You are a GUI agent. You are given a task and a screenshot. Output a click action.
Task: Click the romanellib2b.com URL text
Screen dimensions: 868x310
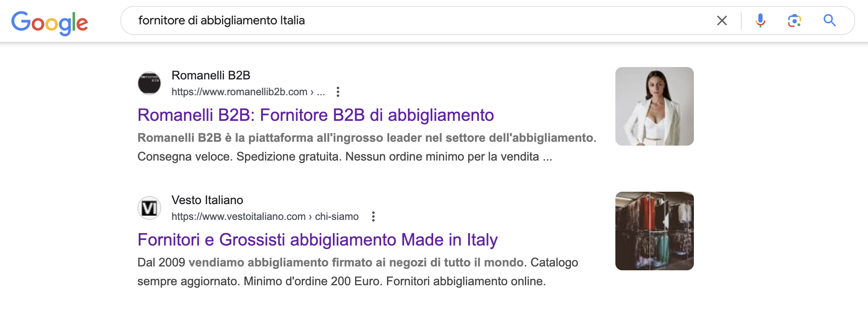coord(248,92)
